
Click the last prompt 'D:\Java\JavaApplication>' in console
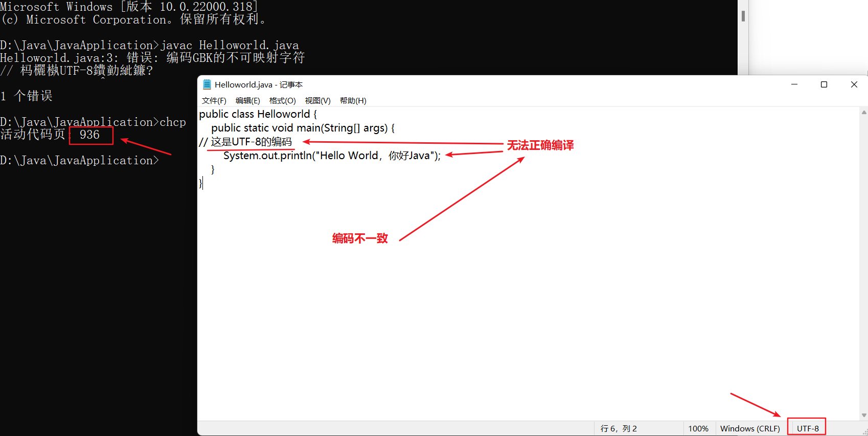pos(79,160)
